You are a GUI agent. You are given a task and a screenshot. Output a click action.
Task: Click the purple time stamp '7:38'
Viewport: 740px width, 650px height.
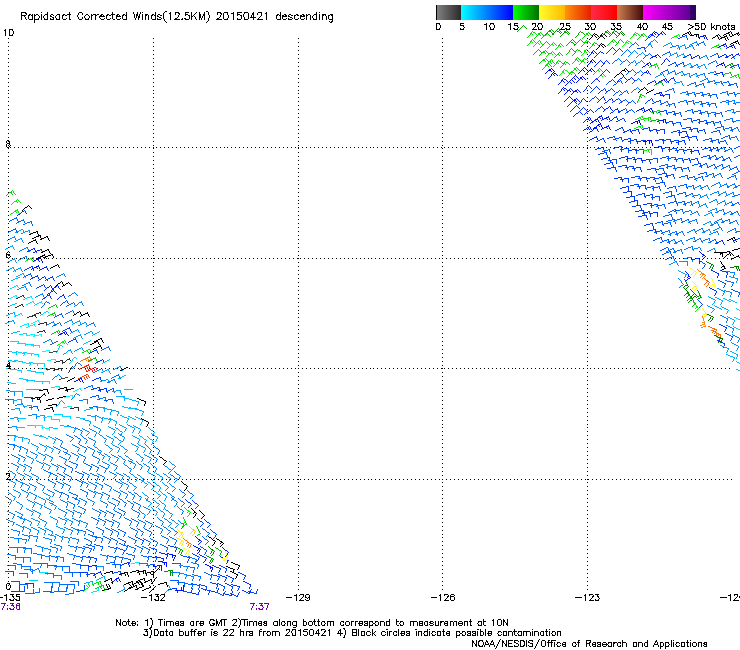click(10, 607)
